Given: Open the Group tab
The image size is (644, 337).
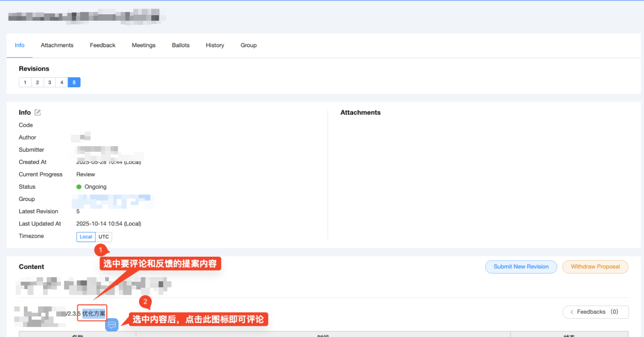Looking at the screenshot, I should click(248, 46).
